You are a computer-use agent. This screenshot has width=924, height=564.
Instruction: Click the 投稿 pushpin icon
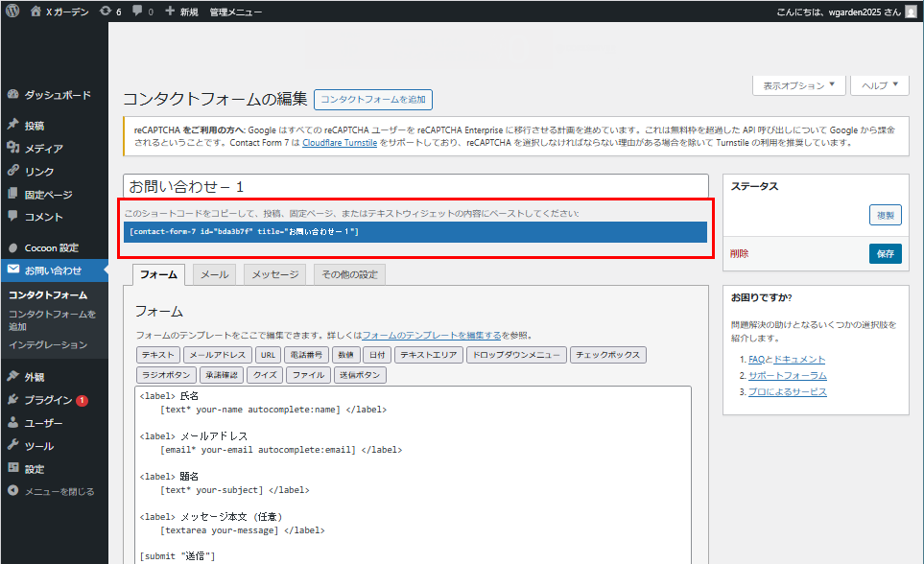click(x=13, y=125)
